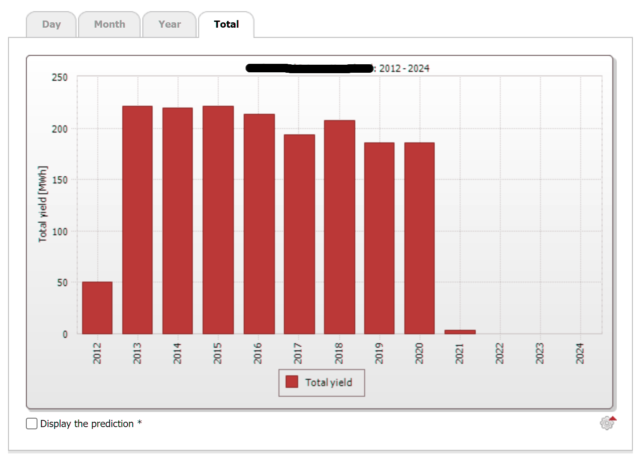Click the chart title 2012 - 2024
640x457 pixels.
(404, 69)
